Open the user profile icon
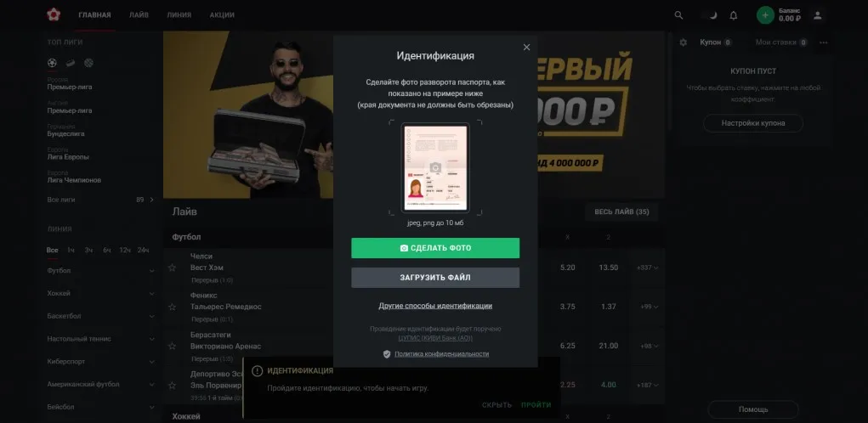Viewport: 868px width, 423px height. coord(817,15)
